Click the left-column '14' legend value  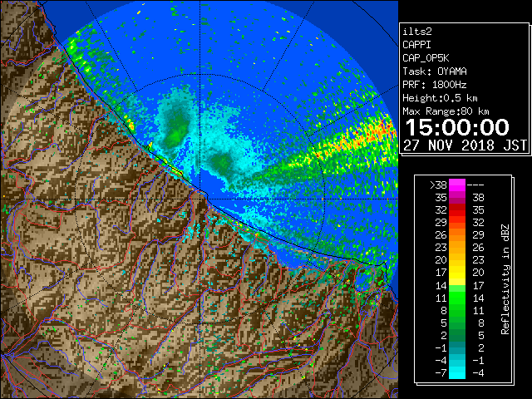pyautogui.click(x=441, y=285)
